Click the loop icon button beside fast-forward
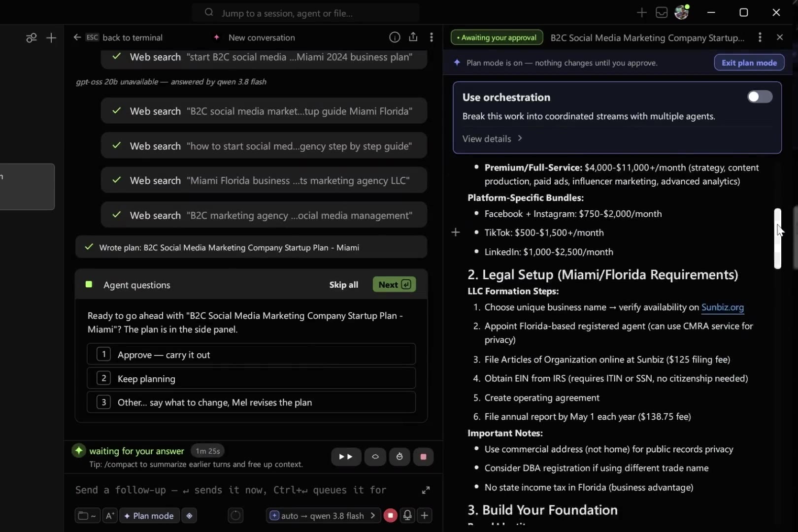The image size is (798, 532). (375, 457)
